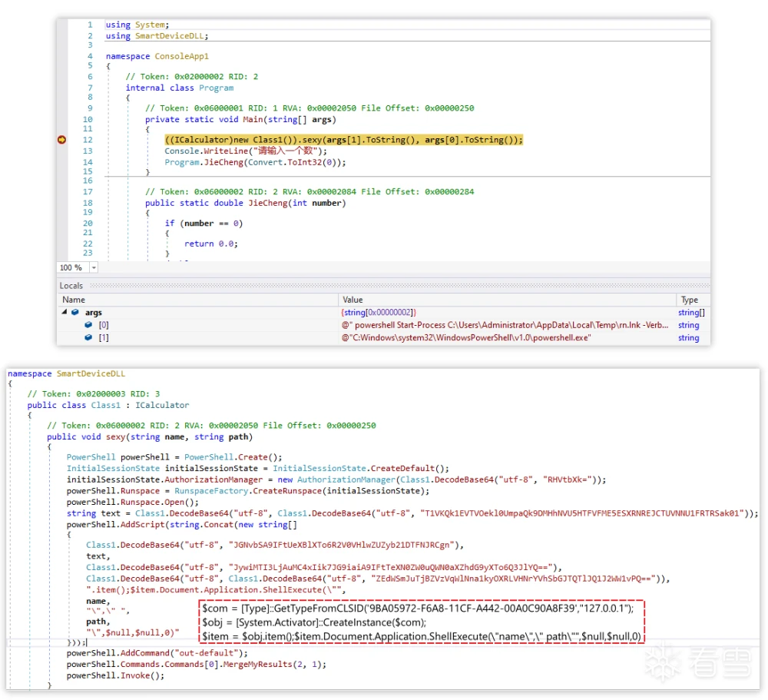Image resolution: width=768 pixels, height=700 pixels.
Task: Click the icon beside the [1] local entry
Action: coord(88,337)
